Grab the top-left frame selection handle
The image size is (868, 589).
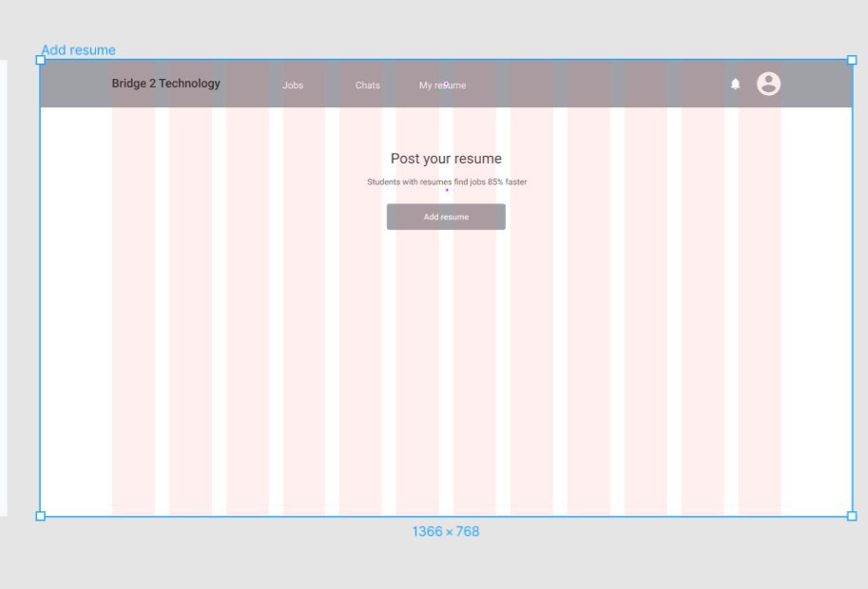coord(41,60)
